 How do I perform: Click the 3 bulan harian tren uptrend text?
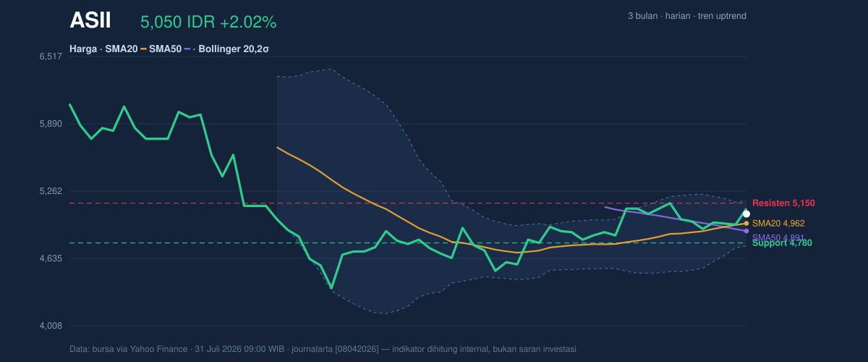(687, 16)
